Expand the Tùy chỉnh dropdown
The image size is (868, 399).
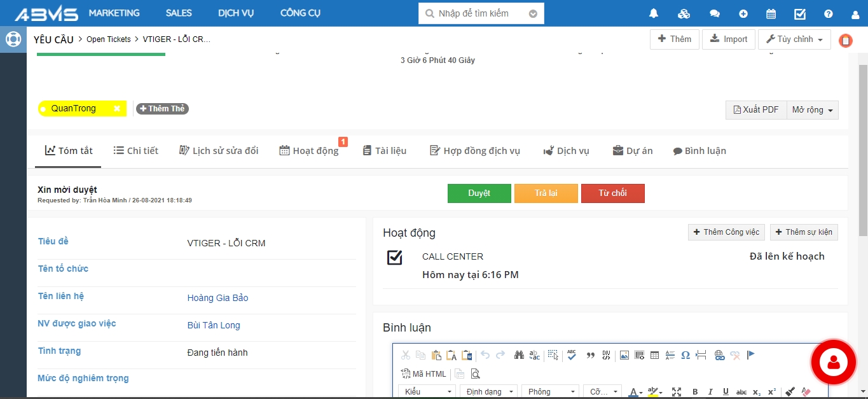pos(794,39)
